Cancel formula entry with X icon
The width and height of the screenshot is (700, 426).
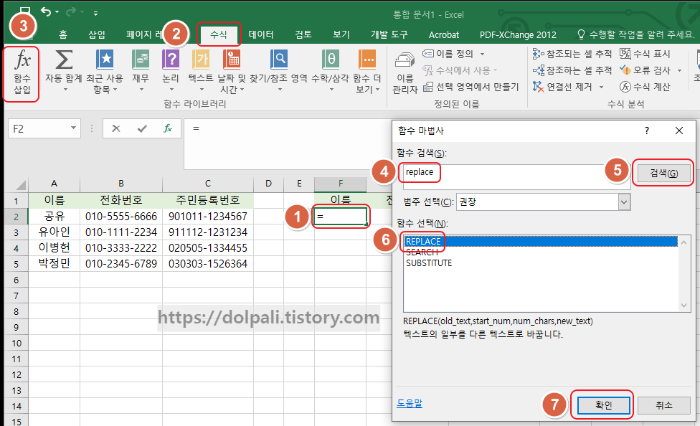[116, 129]
